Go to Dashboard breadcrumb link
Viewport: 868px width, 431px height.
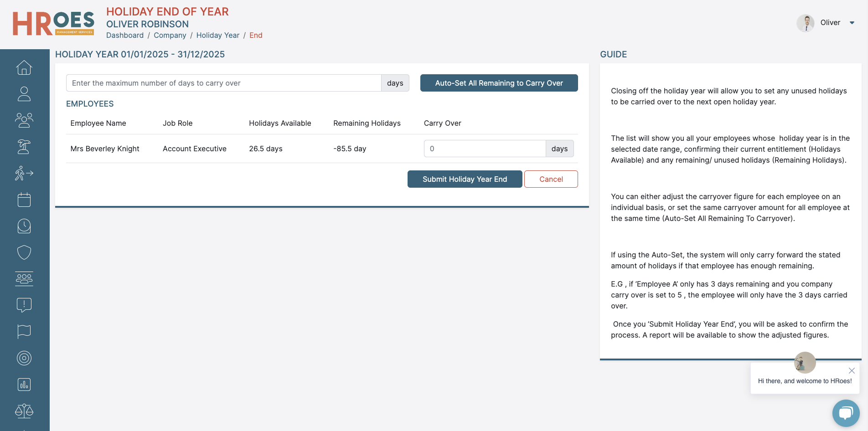point(125,36)
